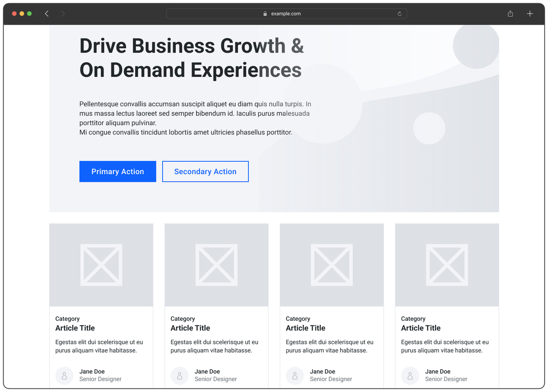Open the first article card's image placeholder
548x392 pixels.
[x=101, y=265]
